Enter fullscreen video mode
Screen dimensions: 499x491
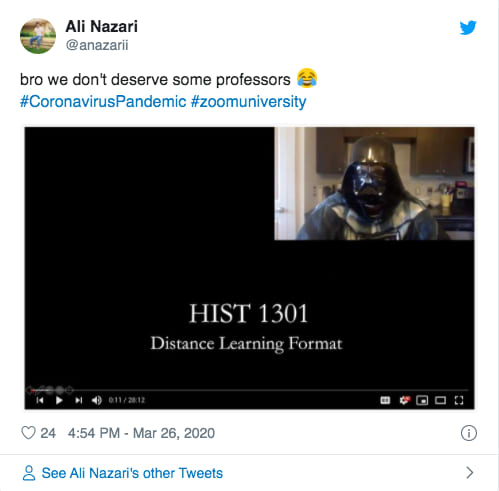click(459, 400)
